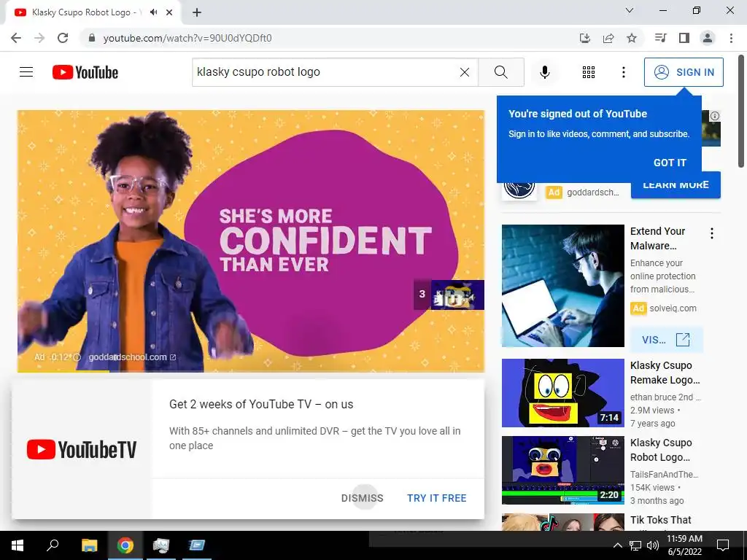Viewport: 747px width, 560px height.
Task: Click the network icon in system tray
Action: [635, 545]
